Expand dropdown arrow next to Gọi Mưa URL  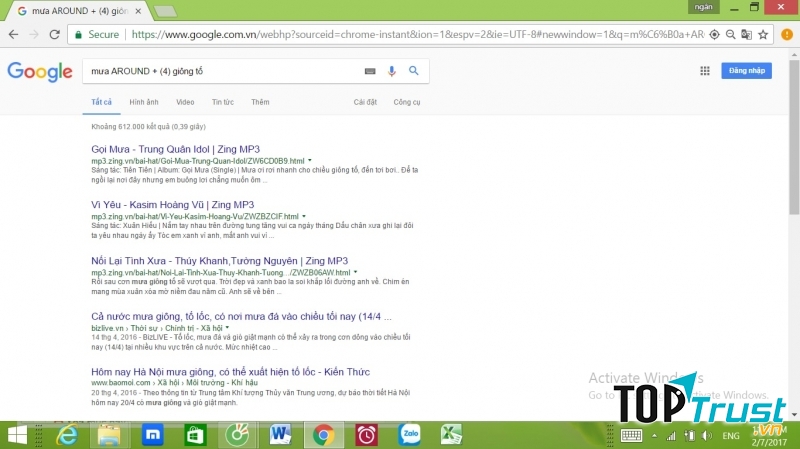point(310,160)
